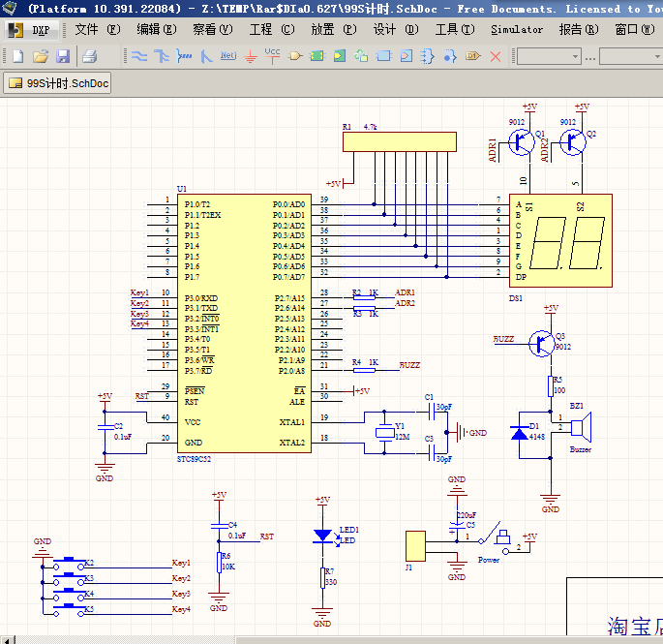
Task: Select the Place Wire tool
Action: click(139, 56)
